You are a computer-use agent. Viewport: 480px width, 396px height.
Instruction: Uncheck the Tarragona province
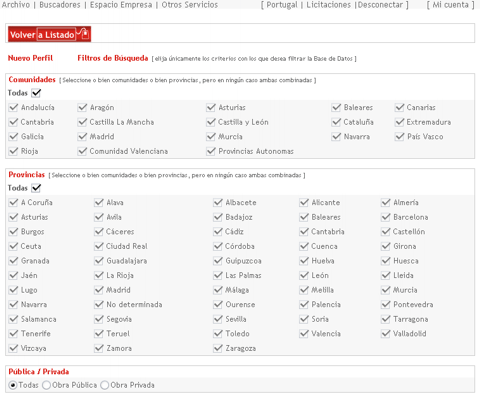click(x=386, y=319)
